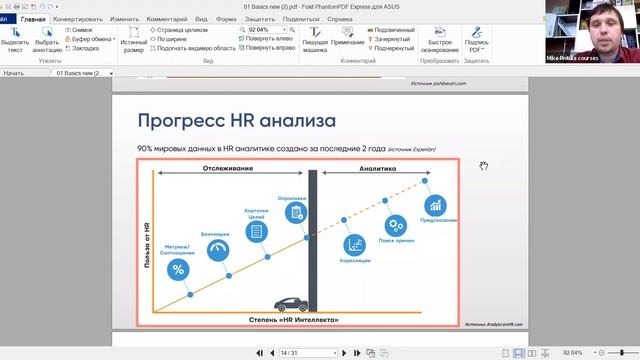Click the Save icon in quick access toolbar
The height and width of the screenshot is (360, 640).
(9, 7)
